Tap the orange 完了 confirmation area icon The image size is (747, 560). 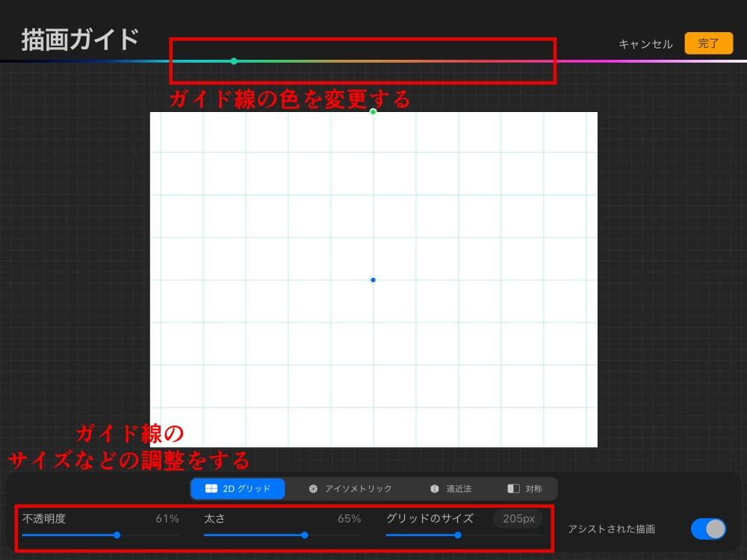point(707,43)
